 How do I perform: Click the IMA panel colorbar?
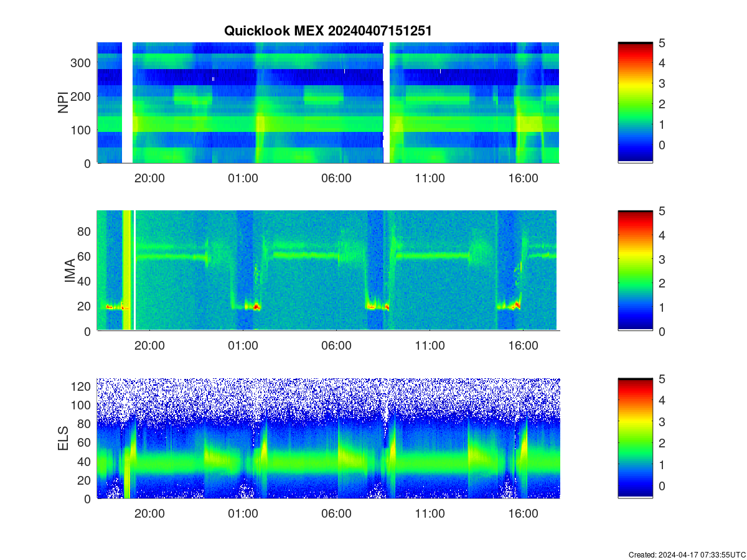click(x=636, y=270)
